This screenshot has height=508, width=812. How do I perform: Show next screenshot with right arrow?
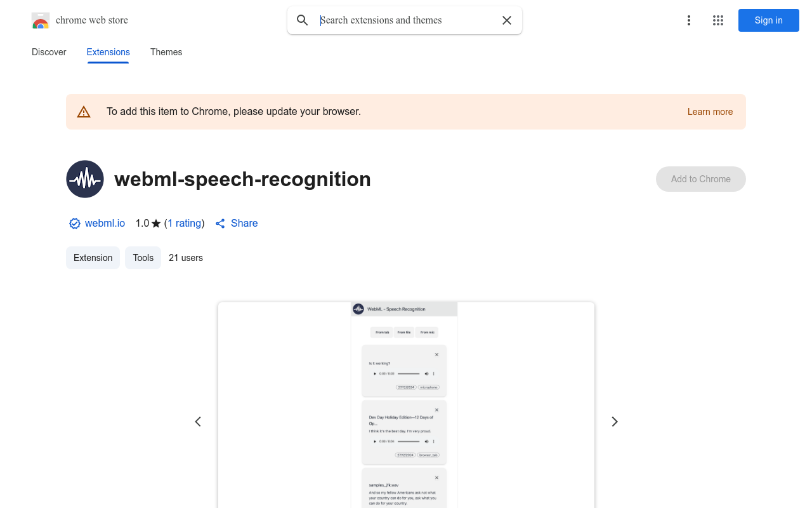coord(614,422)
